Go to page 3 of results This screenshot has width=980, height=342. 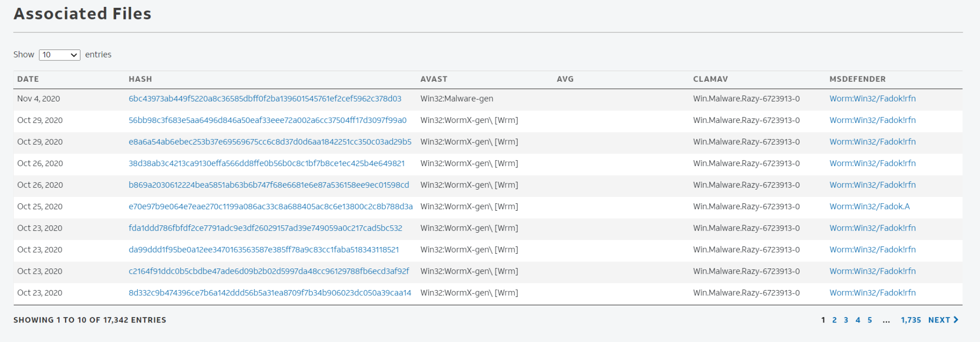point(846,320)
